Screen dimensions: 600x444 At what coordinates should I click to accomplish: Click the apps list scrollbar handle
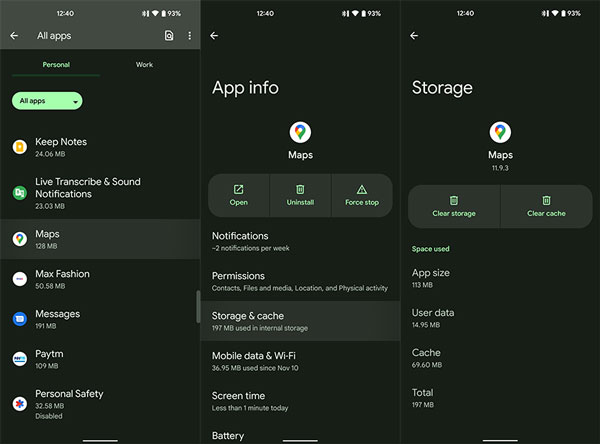tap(198, 307)
